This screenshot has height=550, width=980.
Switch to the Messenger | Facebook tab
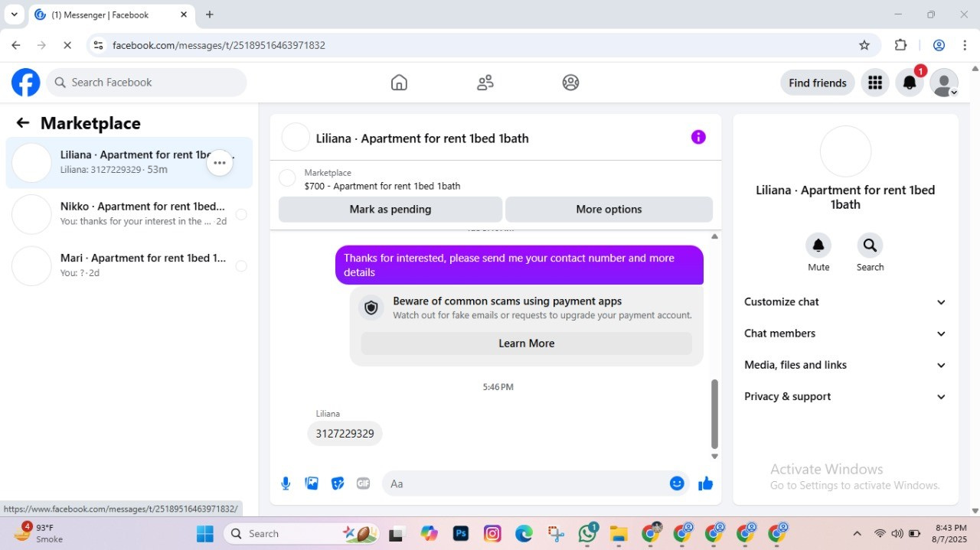pyautogui.click(x=111, y=15)
